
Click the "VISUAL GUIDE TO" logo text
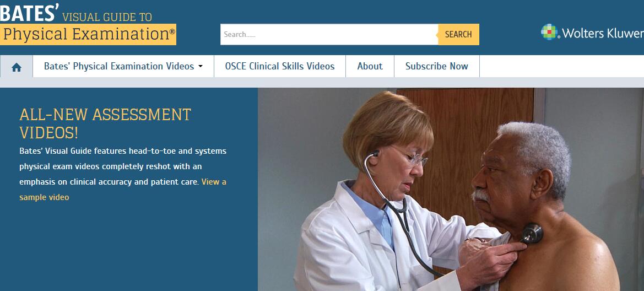107,17
